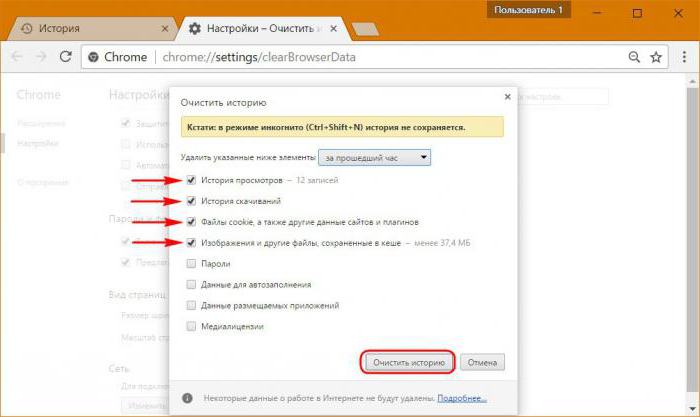Click the incognito tip banner text
Screen dimensions: 700x417
(x=326, y=127)
